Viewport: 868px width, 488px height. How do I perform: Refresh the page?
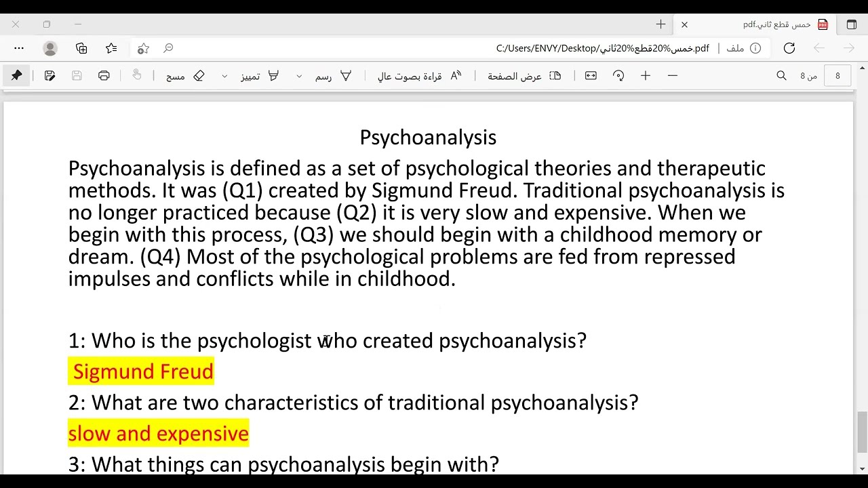click(x=789, y=48)
